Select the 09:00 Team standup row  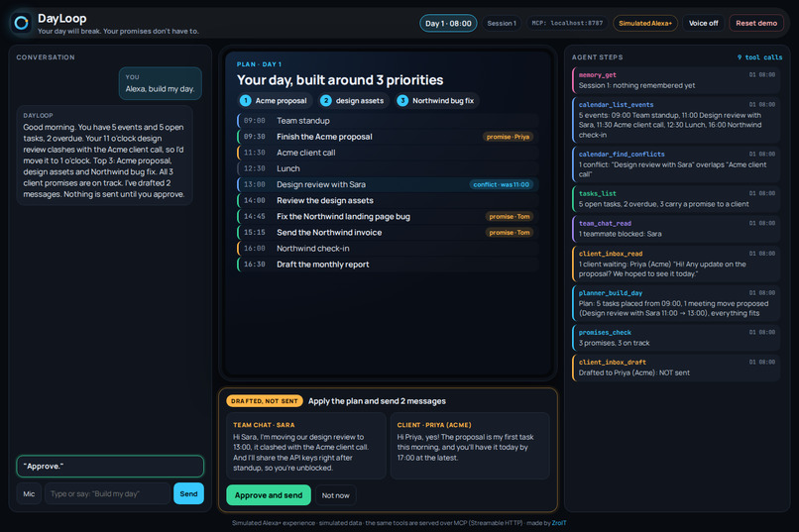tap(388, 121)
